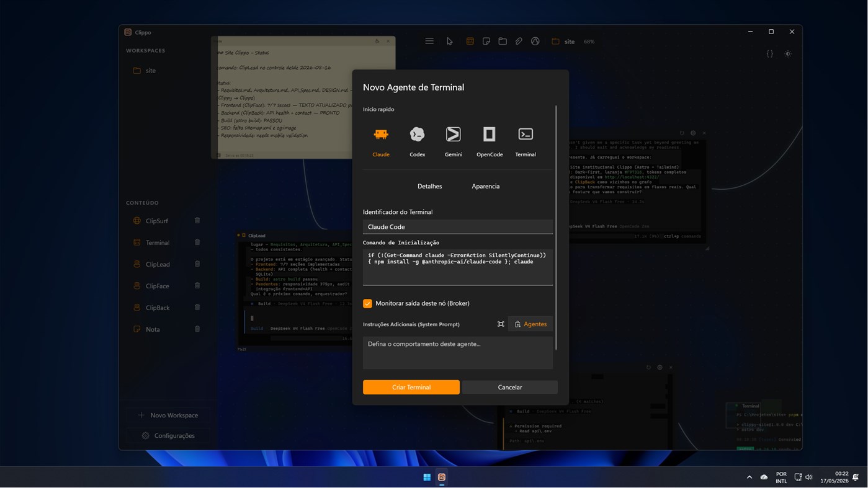Image resolution: width=868 pixels, height=488 pixels.
Task: Click the paperclip attachment tool
Action: [x=519, y=42]
